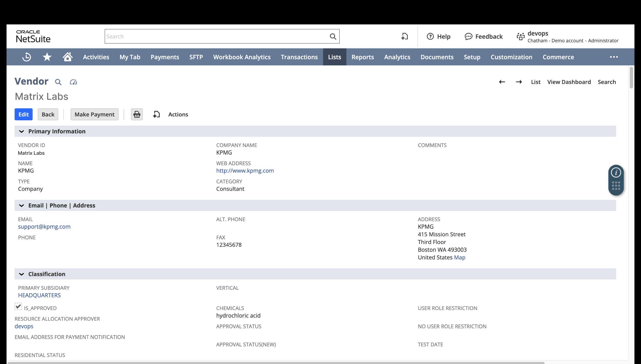Viewport: 641px width, 364px height.
Task: Open the http://www.kpmg.com web address link
Action: [x=245, y=171]
